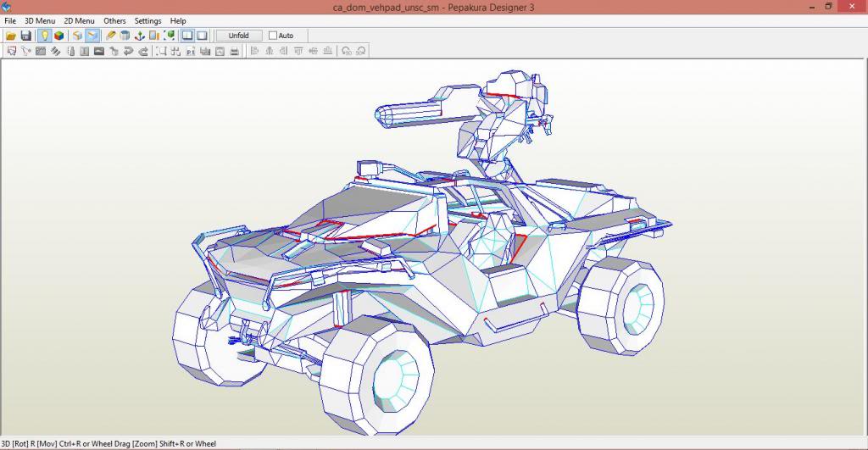Click the multicolored cube texture icon
The height and width of the screenshot is (450, 868).
click(x=58, y=36)
